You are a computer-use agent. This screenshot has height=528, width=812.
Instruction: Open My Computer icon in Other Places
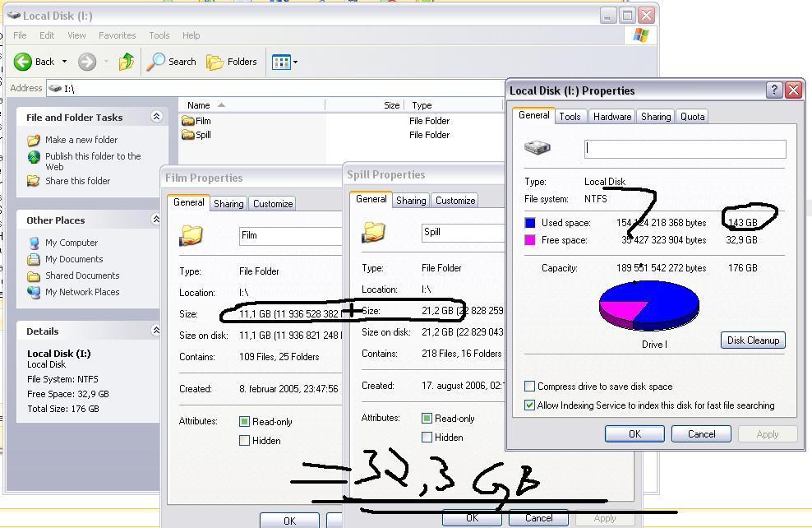(x=35, y=243)
